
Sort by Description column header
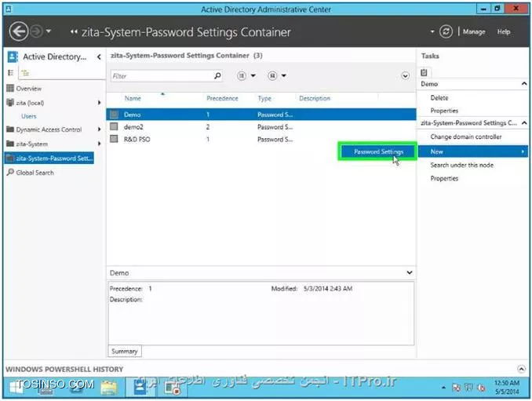(315, 98)
